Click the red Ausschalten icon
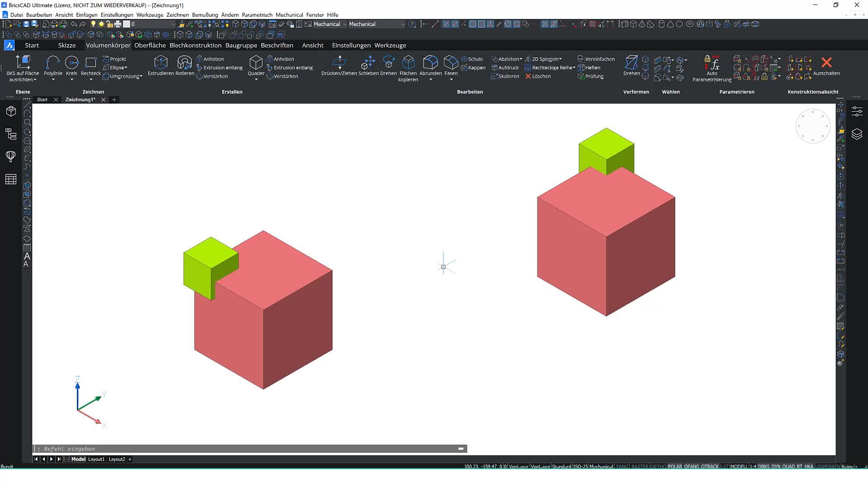The width and height of the screenshot is (868, 488). (826, 62)
